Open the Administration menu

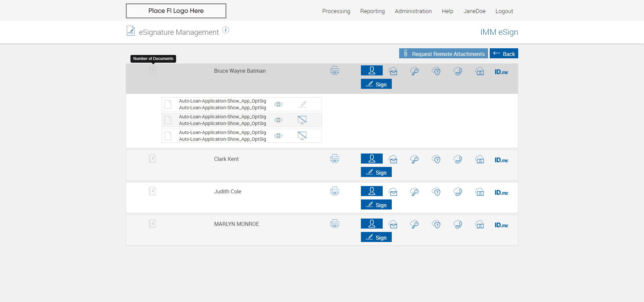tap(413, 11)
